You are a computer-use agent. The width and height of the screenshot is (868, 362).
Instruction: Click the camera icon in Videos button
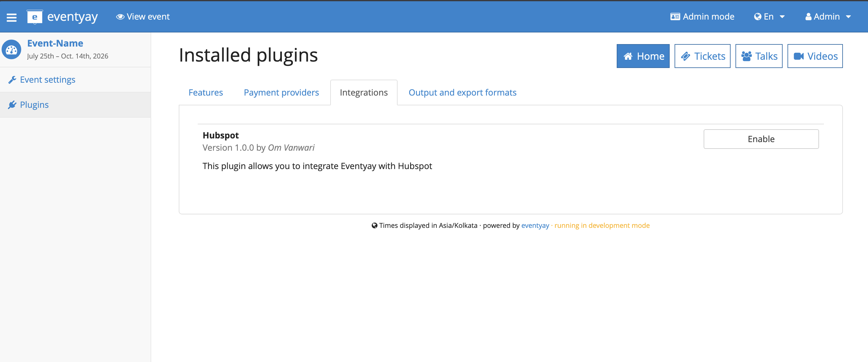(799, 56)
